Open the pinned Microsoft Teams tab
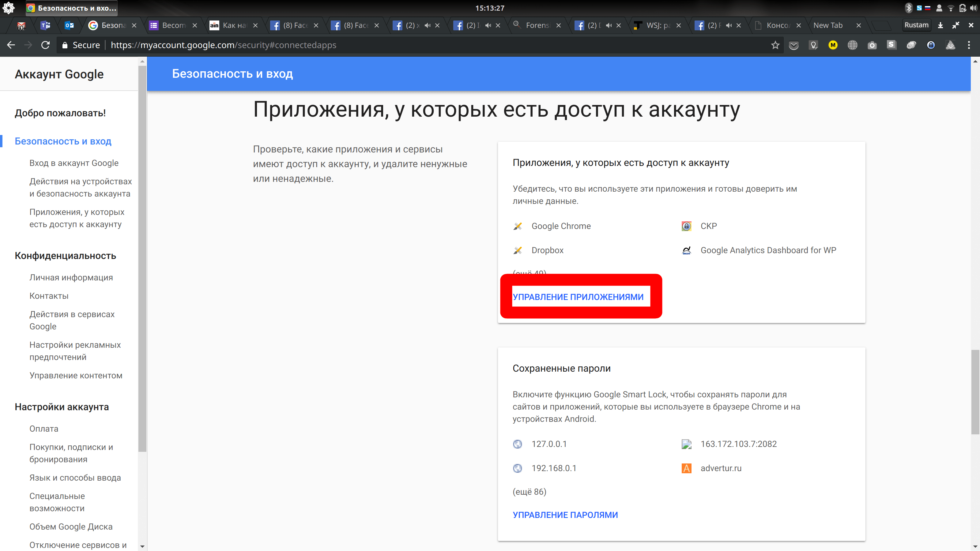 pos(45,25)
